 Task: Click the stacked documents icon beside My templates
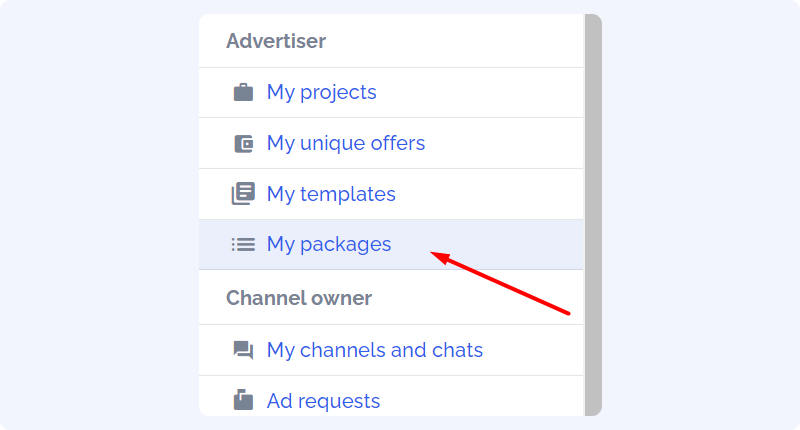tap(243, 194)
